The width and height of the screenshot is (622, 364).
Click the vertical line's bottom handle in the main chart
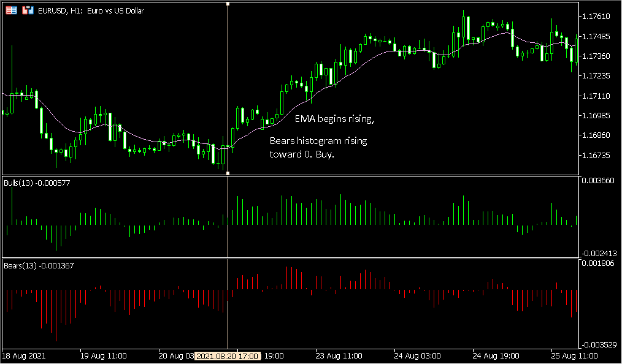point(228,173)
